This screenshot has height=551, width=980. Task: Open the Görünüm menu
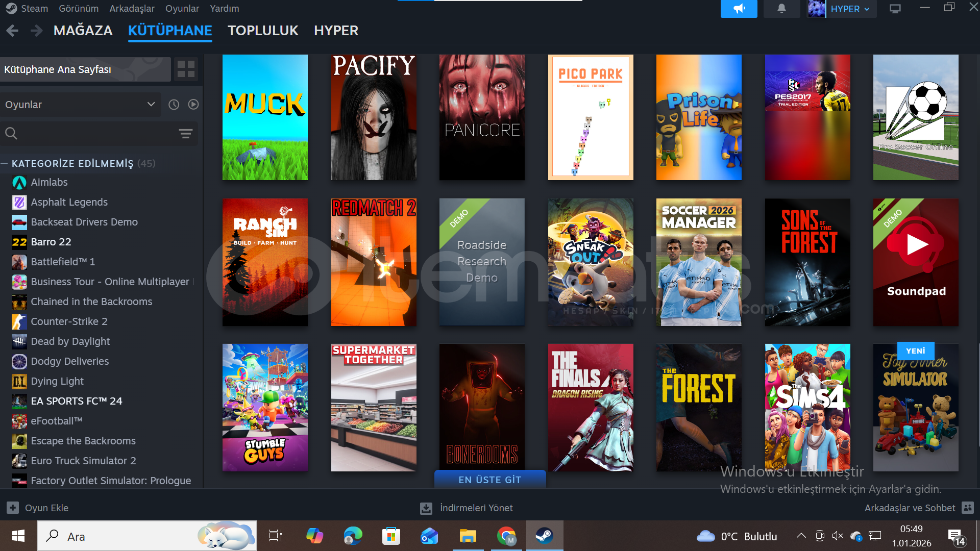[x=79, y=9]
